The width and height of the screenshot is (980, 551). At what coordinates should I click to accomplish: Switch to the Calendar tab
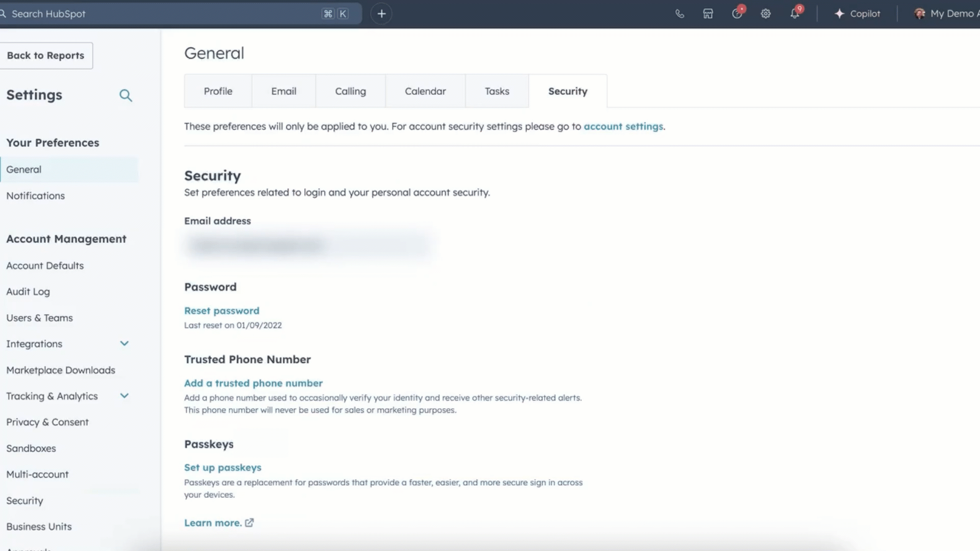point(425,91)
